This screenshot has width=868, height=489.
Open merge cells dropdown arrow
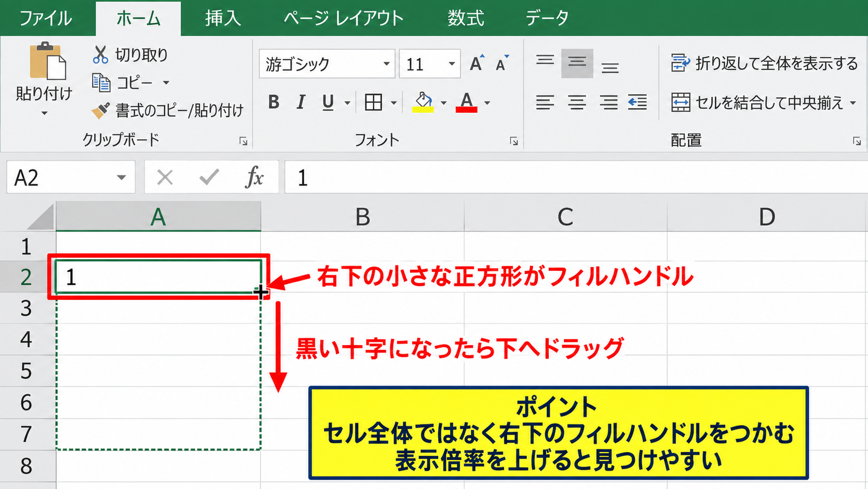853,103
